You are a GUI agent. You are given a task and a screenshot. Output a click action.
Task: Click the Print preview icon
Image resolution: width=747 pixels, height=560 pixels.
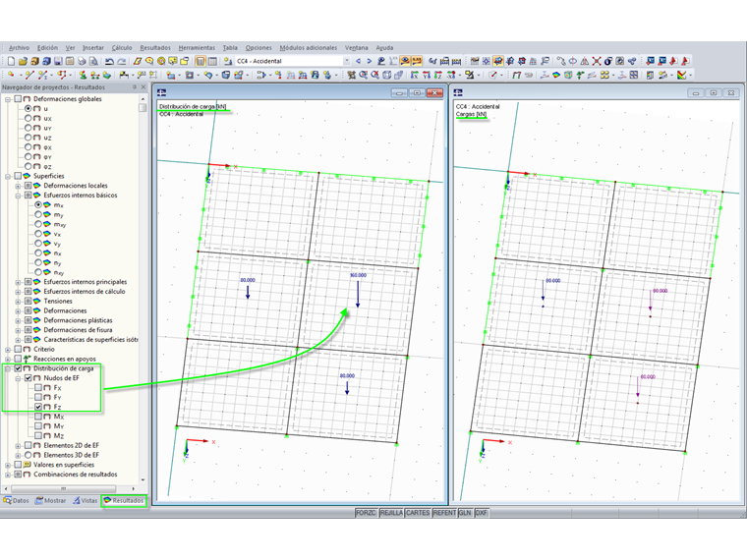[93, 61]
